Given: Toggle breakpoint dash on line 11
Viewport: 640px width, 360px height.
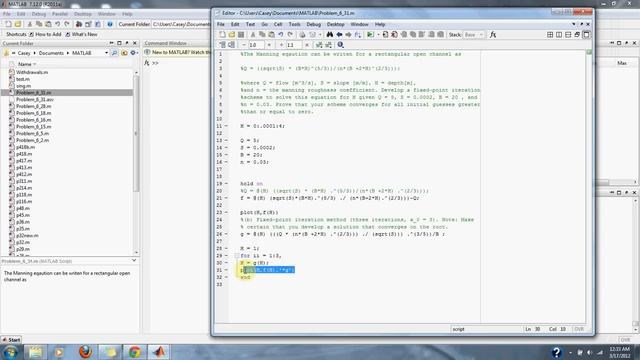Looking at the screenshot, I should click(226, 126).
